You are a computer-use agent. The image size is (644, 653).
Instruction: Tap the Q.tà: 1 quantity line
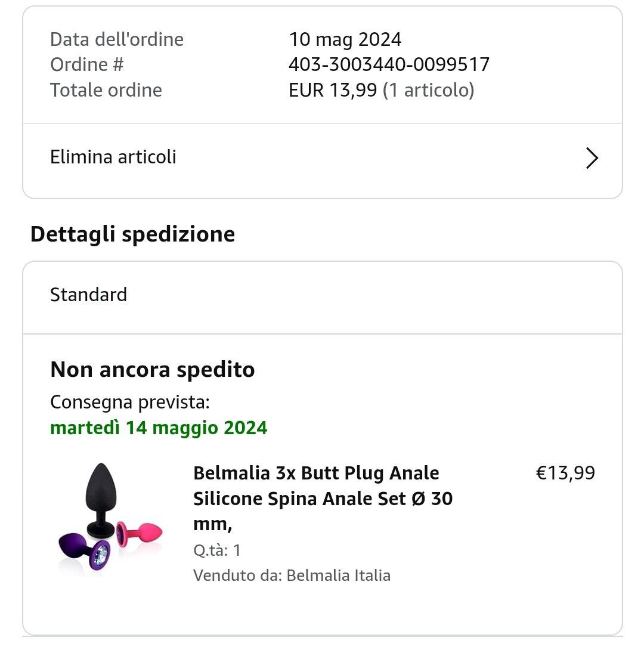[217, 550]
